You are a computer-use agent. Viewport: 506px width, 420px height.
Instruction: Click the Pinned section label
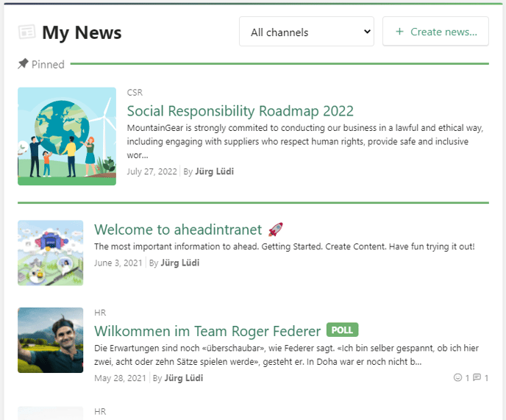pyautogui.click(x=48, y=64)
